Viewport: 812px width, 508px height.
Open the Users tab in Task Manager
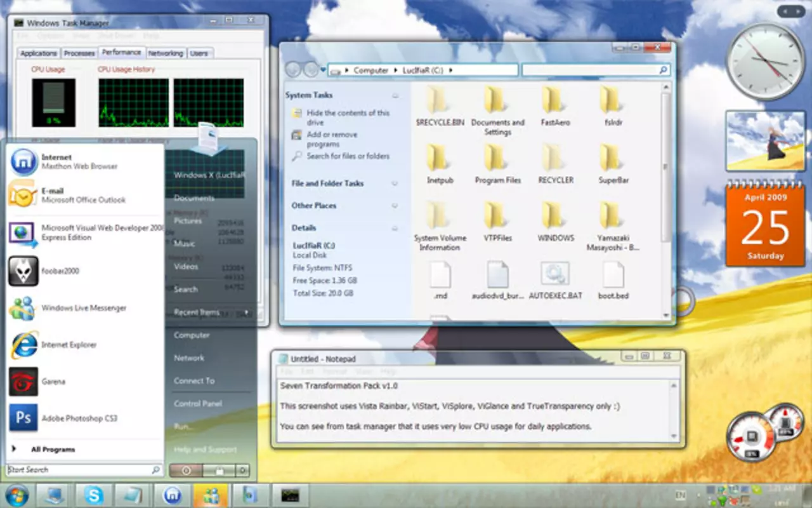click(x=199, y=53)
